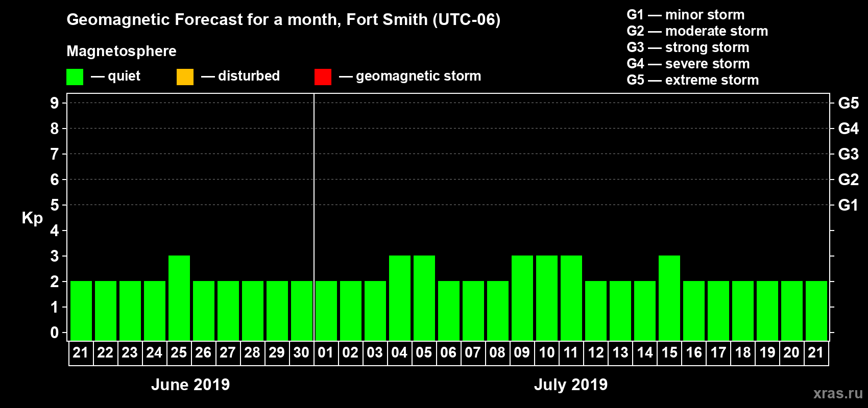Viewport: 868px width, 408px height.
Task: Click the red geomagnetic storm legend swatch
Action: 323,77
